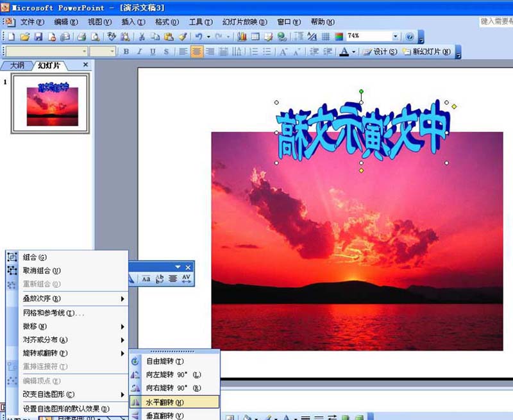Click the Color/Grayscale icon
This screenshot has width=513, height=420.
coord(339,37)
